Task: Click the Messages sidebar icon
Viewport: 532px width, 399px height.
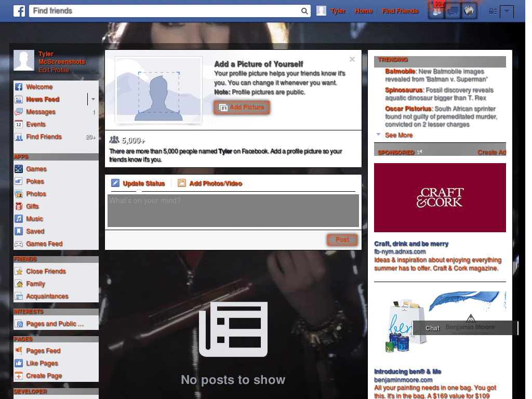Action: click(x=19, y=112)
